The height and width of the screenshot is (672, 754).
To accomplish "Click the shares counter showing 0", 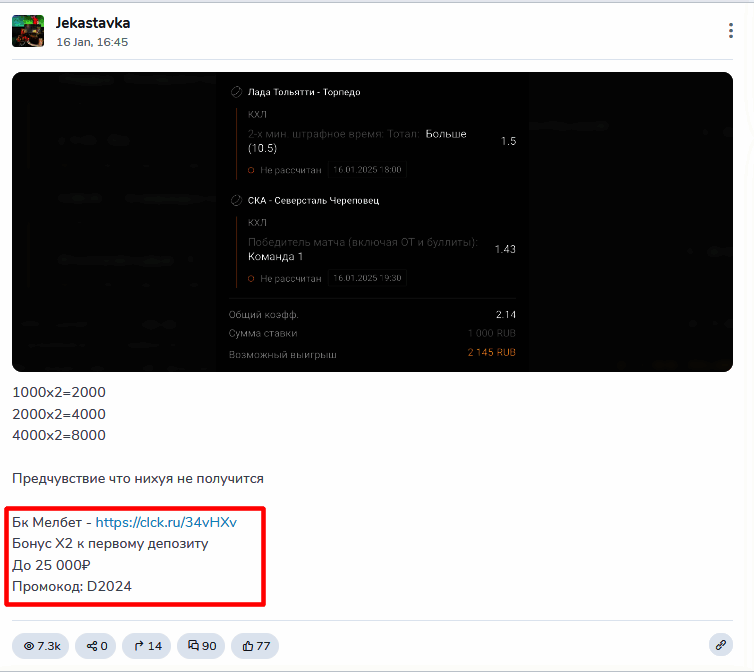I will click(96, 646).
